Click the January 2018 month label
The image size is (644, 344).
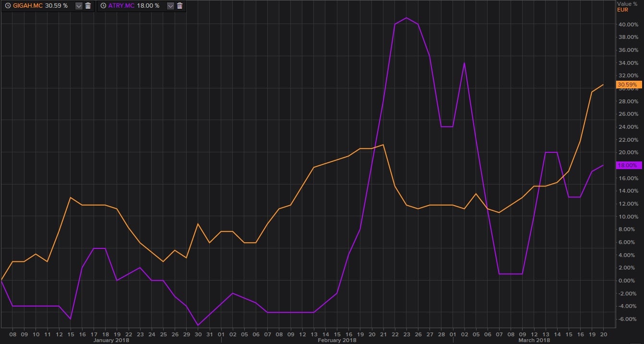(111, 340)
